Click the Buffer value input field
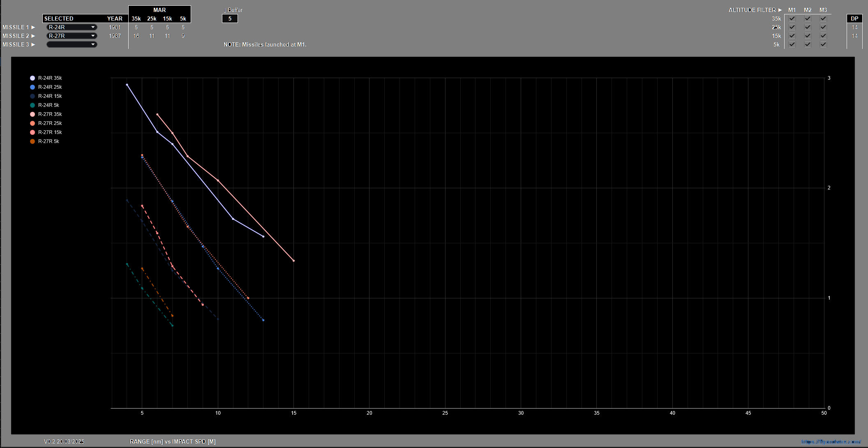 click(230, 18)
